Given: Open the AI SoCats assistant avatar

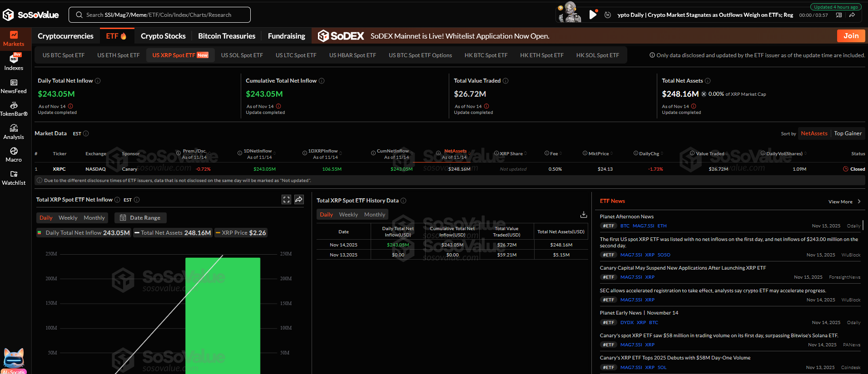Looking at the screenshot, I should pyautogui.click(x=14, y=360).
